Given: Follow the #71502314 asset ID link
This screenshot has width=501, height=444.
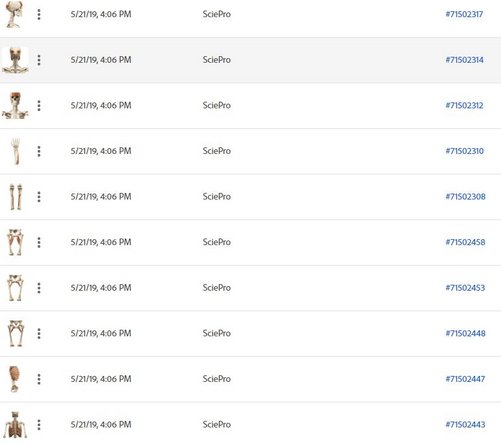Looking at the screenshot, I should [x=464, y=60].
